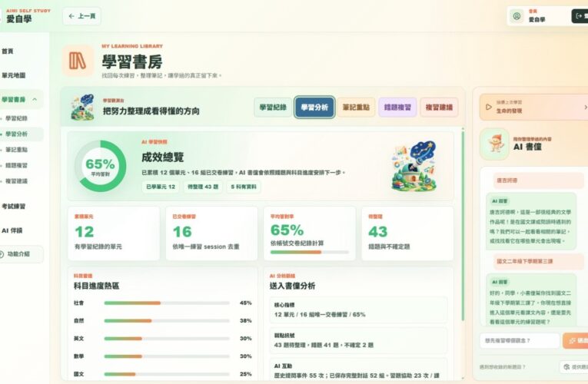Image resolution: width=588 pixels, height=384 pixels.
Task: Collapse the 學習書房 sidebar section chevron
Action: click(35, 99)
